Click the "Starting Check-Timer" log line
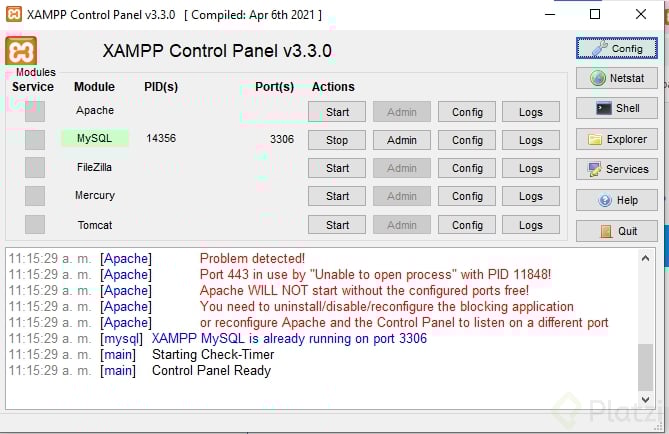The height and width of the screenshot is (434, 669). [213, 355]
